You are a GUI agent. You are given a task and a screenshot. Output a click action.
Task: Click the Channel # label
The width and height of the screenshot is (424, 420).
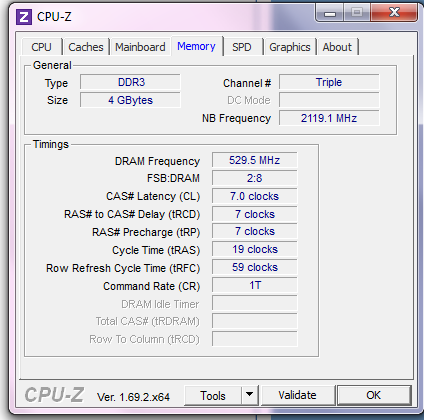coord(247,83)
